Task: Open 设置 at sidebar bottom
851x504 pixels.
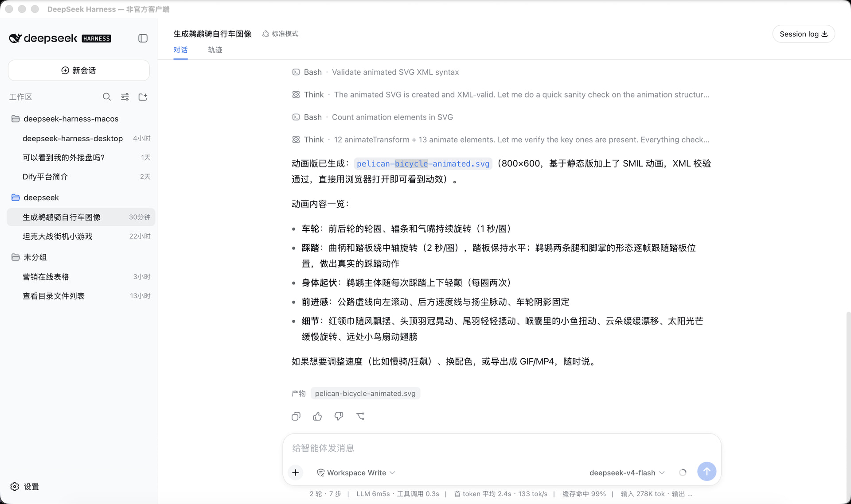Action: coord(25,487)
